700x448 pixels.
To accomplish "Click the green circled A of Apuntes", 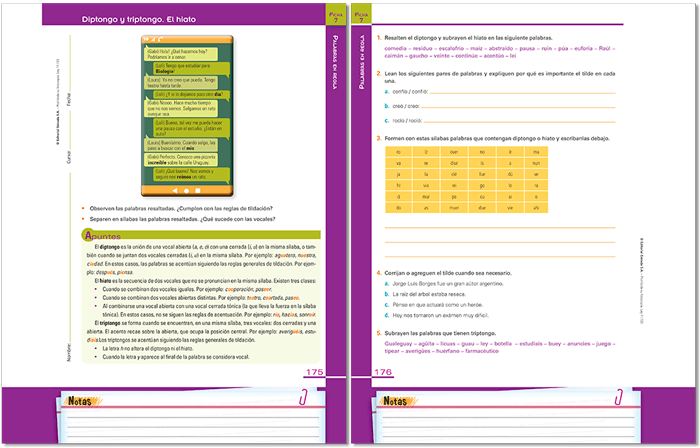I will 86,235.
